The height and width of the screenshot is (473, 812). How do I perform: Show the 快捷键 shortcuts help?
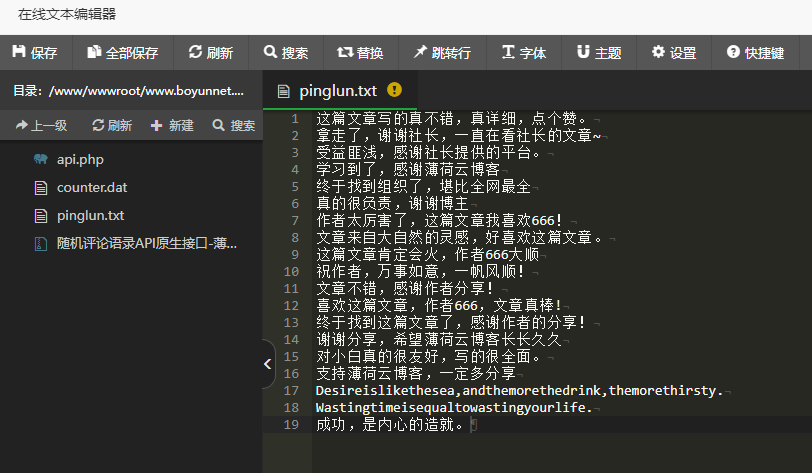tap(755, 52)
